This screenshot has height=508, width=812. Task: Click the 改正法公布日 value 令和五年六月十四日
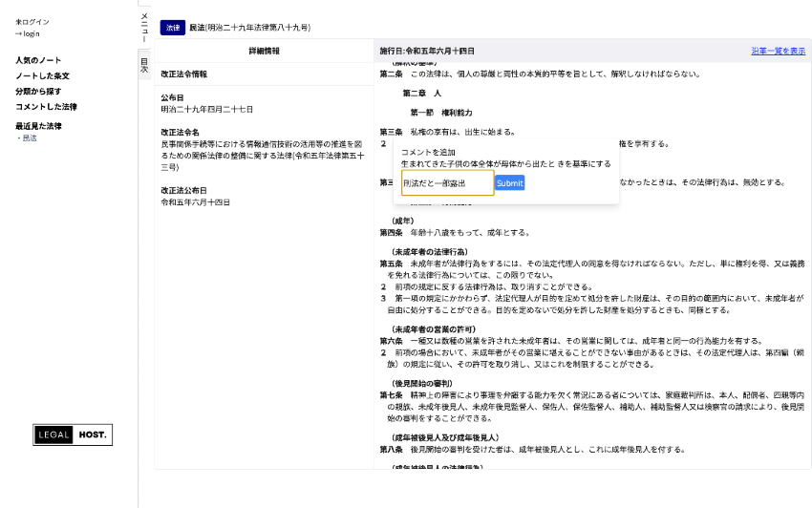pyautogui.click(x=195, y=201)
